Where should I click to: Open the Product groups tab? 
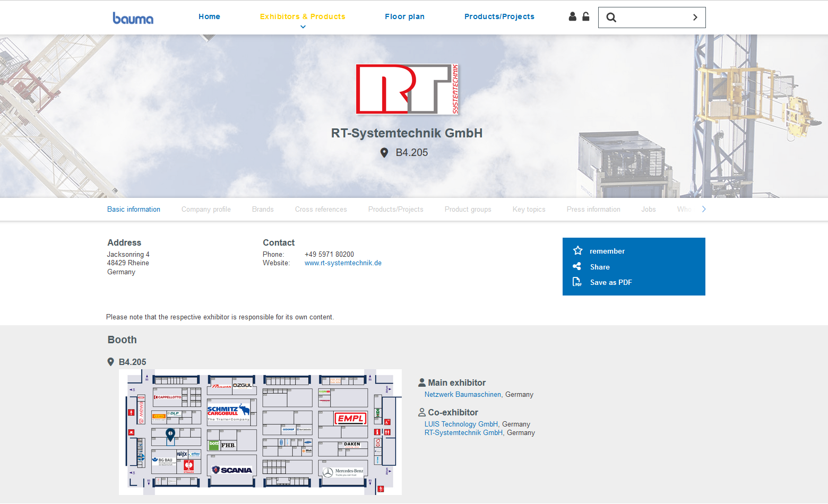(468, 209)
